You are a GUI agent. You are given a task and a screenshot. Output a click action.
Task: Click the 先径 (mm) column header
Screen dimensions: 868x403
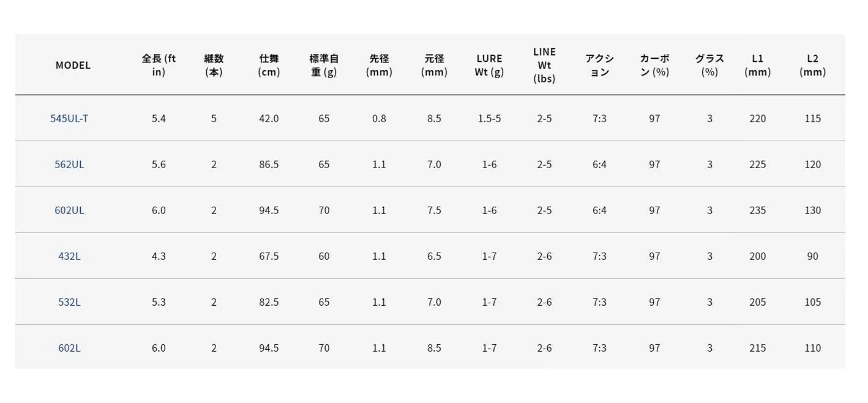coord(379,65)
